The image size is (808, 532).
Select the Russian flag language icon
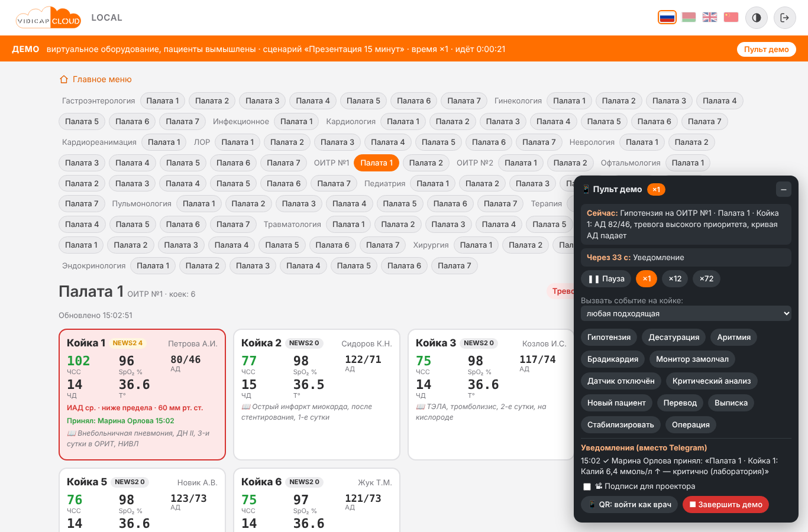pyautogui.click(x=667, y=17)
